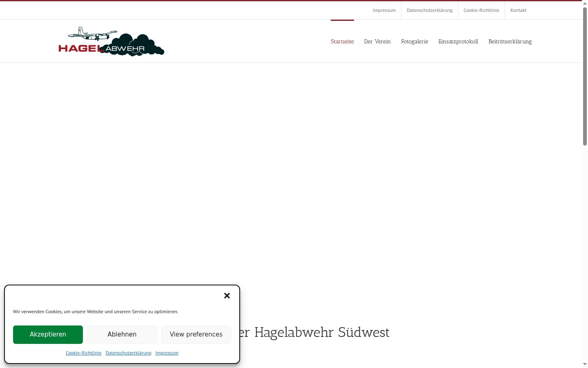Click the Hagelabwehr logo
This screenshot has width=588, height=368.
click(x=111, y=41)
